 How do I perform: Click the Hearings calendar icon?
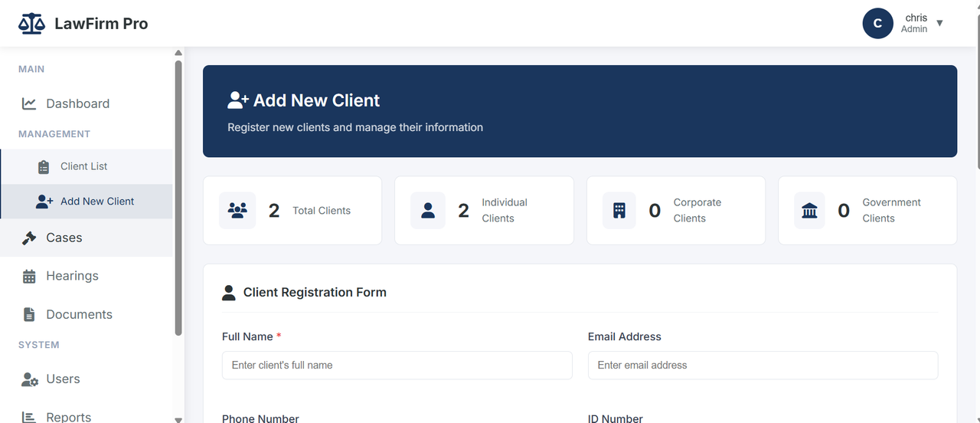tap(29, 277)
